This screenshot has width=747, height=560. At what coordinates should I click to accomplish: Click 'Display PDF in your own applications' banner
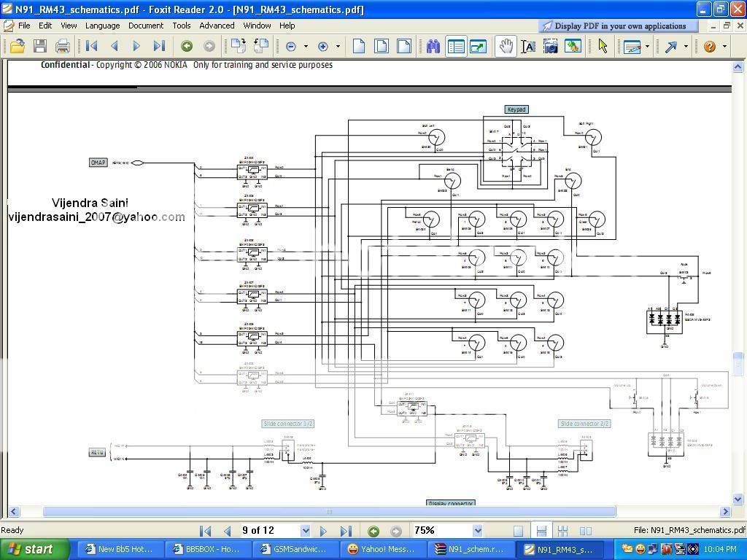click(619, 26)
